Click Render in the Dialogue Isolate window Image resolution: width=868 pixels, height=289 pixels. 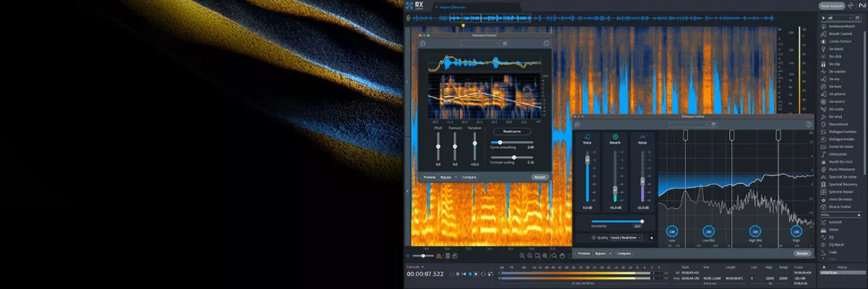pyautogui.click(x=802, y=254)
